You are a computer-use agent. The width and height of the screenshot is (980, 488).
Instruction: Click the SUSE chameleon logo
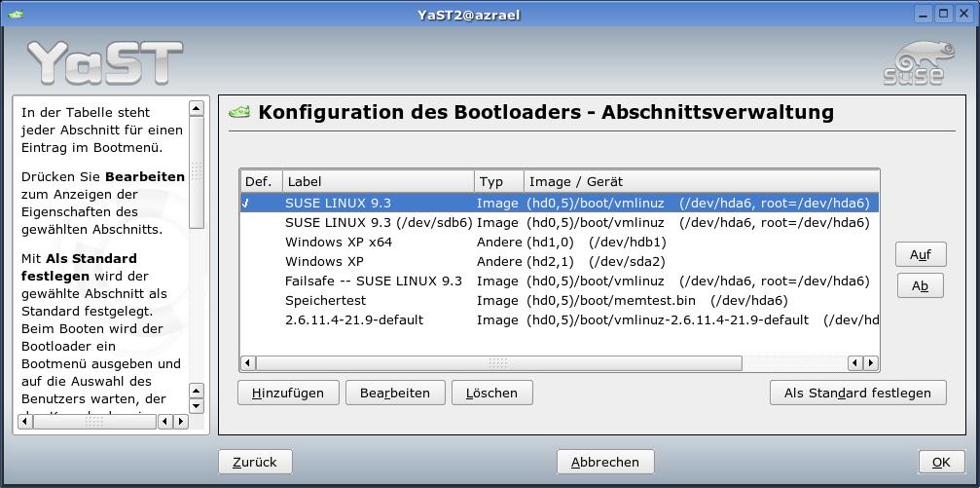click(919, 62)
